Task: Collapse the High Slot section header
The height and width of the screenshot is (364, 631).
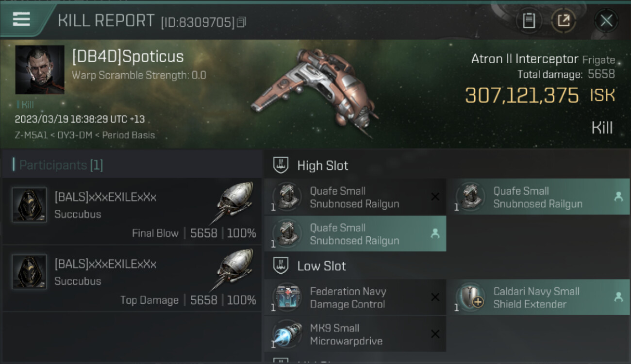Action: [447, 165]
